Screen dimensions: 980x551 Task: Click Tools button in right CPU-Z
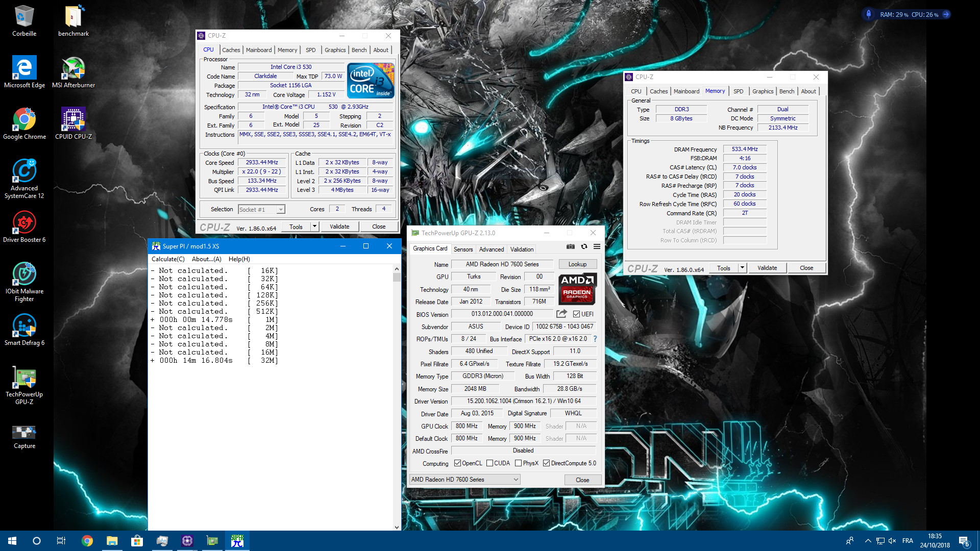point(724,268)
